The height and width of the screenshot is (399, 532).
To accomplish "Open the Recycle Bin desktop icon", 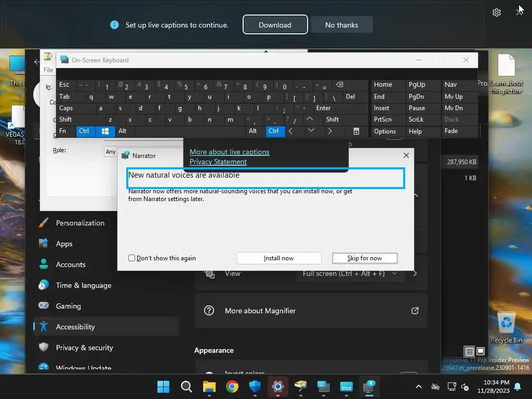I will coord(506,327).
